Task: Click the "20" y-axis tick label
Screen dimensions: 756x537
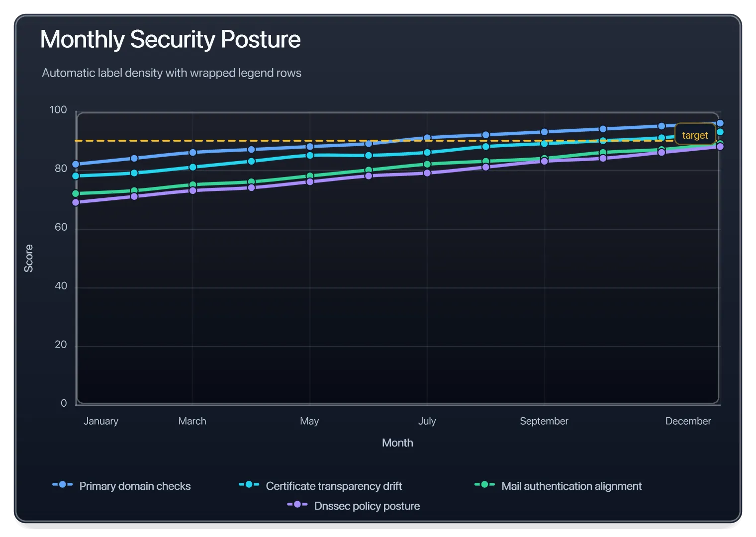Action: coord(61,345)
